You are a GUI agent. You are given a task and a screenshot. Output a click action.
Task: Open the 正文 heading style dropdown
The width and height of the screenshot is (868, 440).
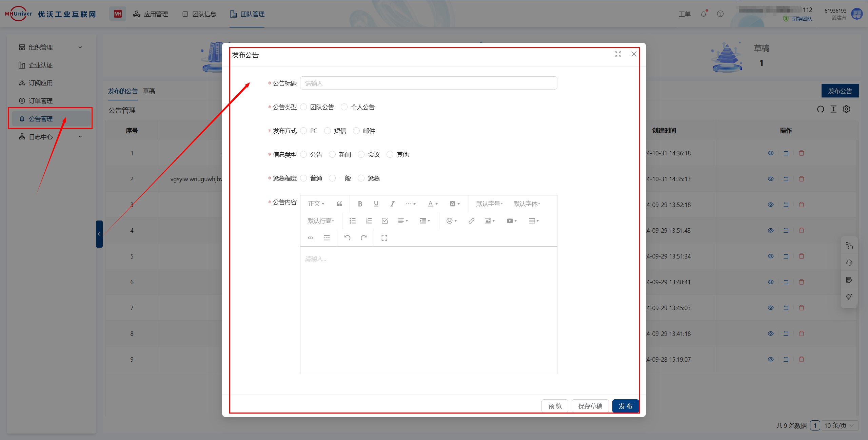point(316,204)
